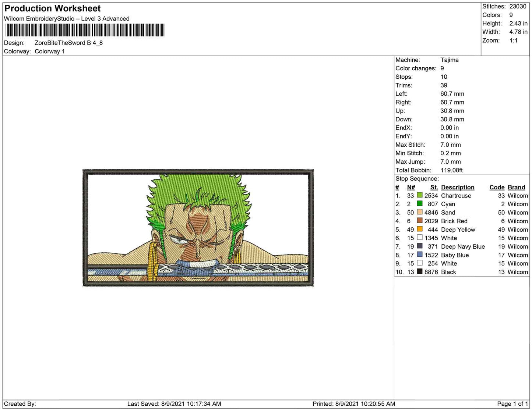Click the stitch count "8876" for Black

[431, 272]
